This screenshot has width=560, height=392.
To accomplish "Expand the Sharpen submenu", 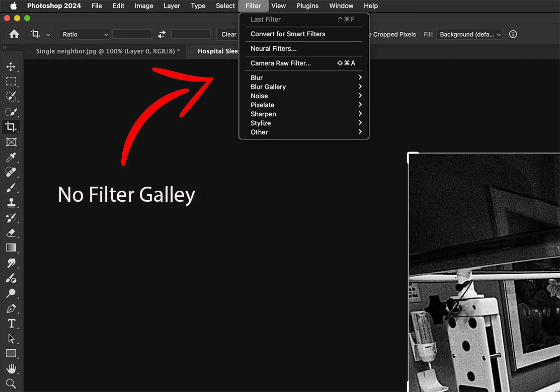I will point(304,114).
